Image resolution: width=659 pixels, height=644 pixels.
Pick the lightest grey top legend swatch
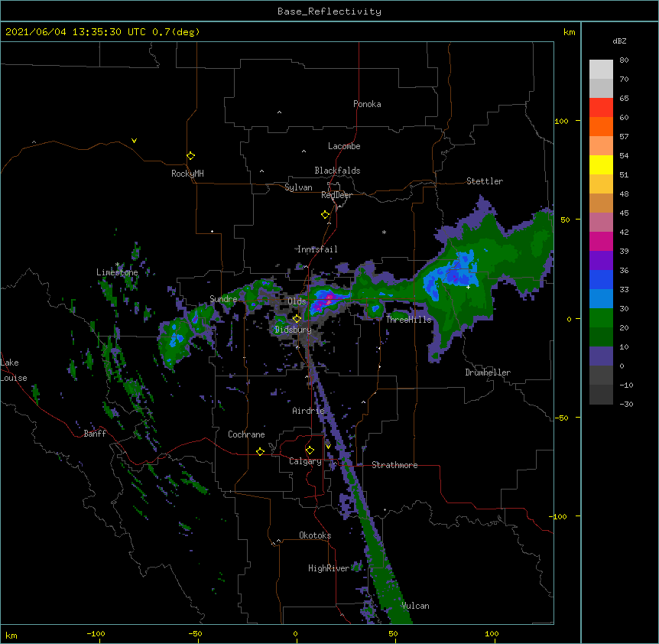click(601, 70)
